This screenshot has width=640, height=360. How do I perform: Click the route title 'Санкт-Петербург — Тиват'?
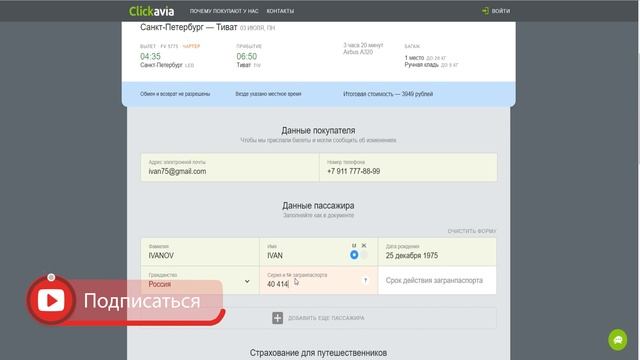click(x=189, y=27)
